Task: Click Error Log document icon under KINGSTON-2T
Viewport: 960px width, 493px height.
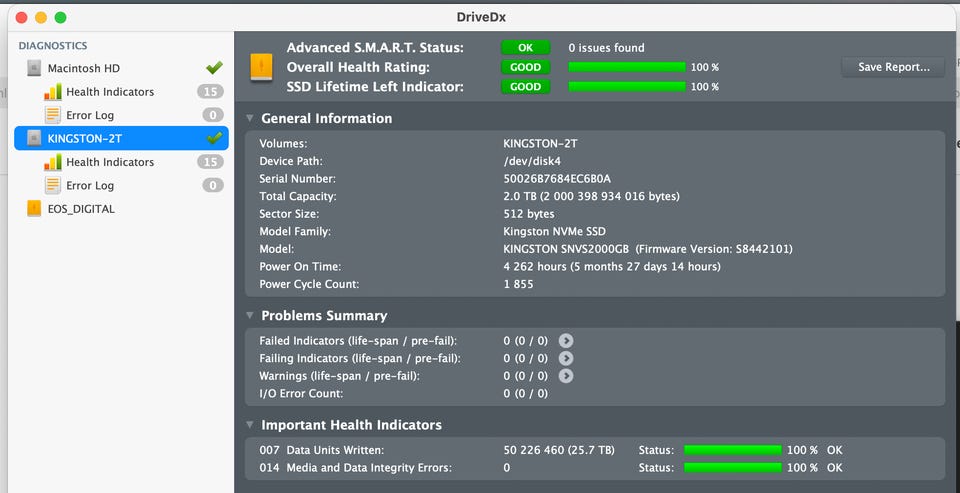Action: (x=53, y=185)
